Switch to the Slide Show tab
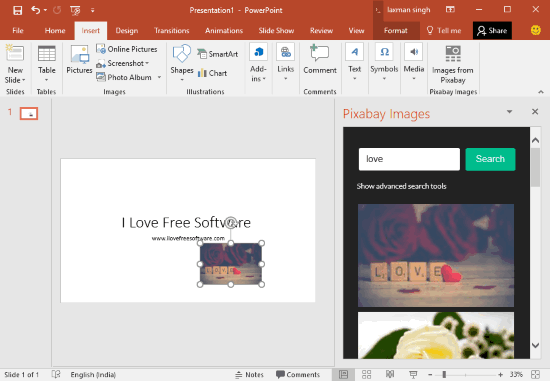Screen dimensions: 550x381 276,31
